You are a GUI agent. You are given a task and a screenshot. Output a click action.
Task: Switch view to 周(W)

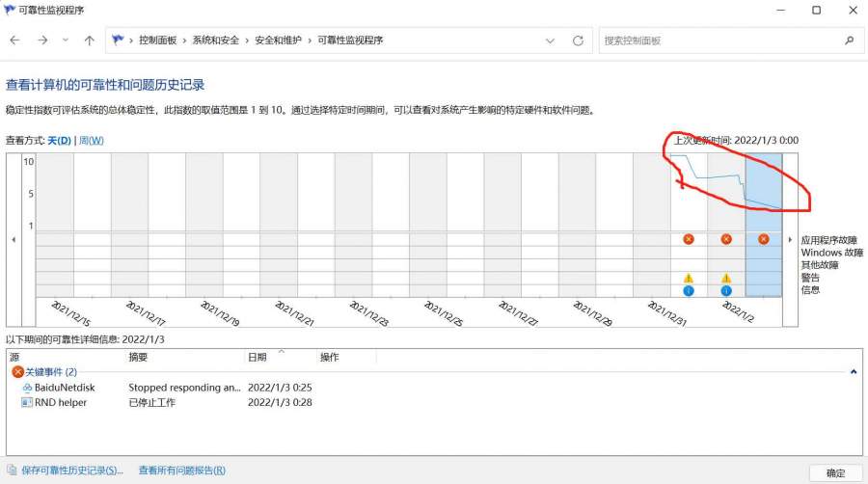tap(91, 141)
